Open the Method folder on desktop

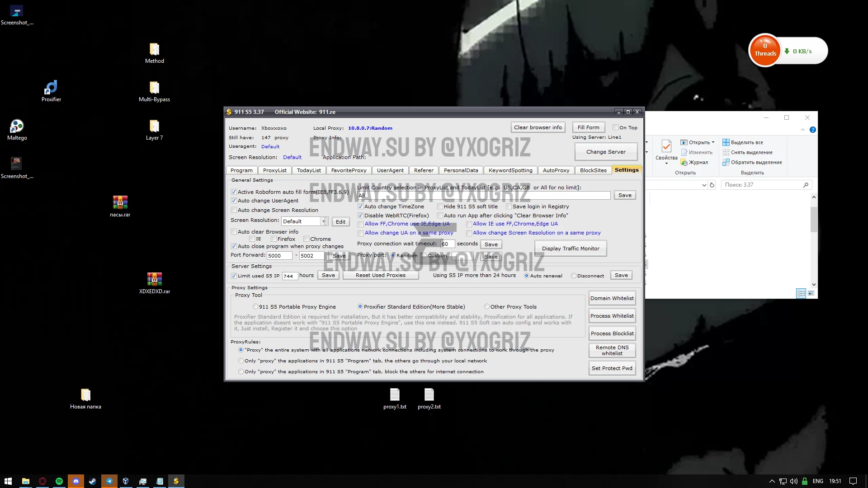154,53
